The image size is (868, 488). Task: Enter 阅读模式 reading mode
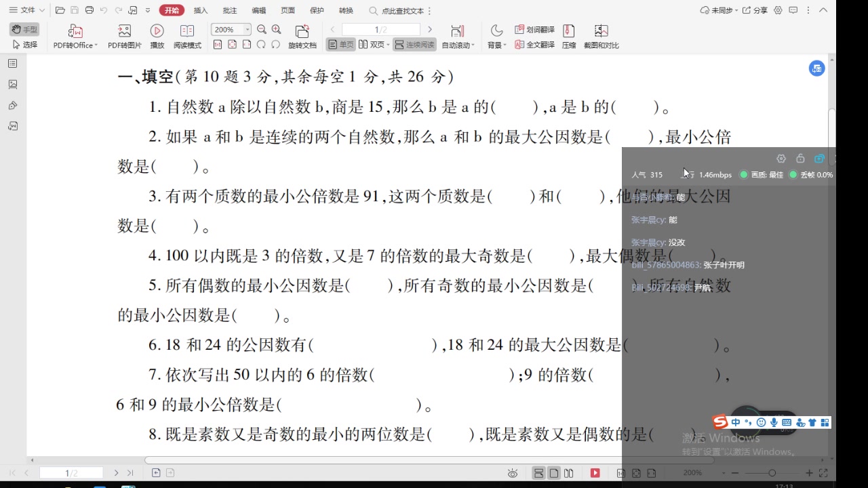pyautogui.click(x=187, y=35)
